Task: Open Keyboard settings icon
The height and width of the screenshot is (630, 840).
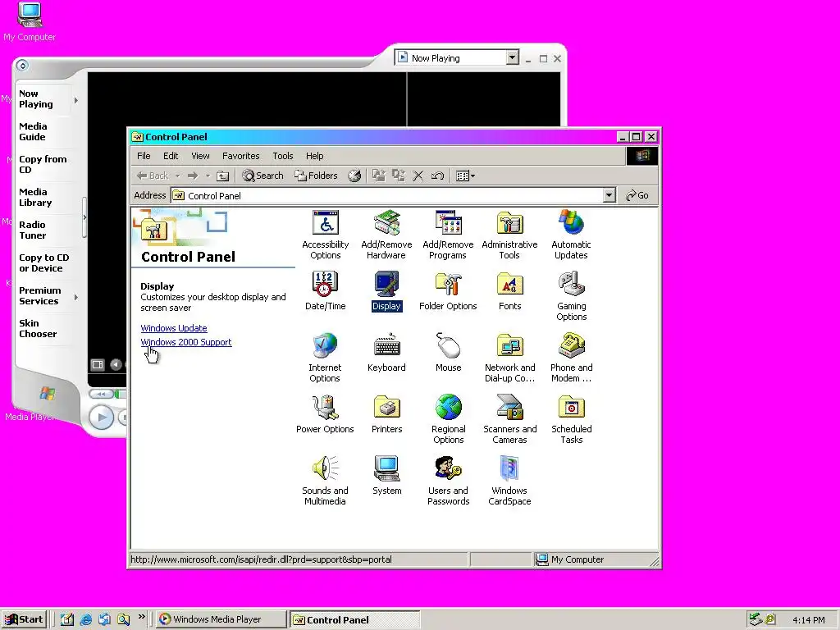Action: 386,353
